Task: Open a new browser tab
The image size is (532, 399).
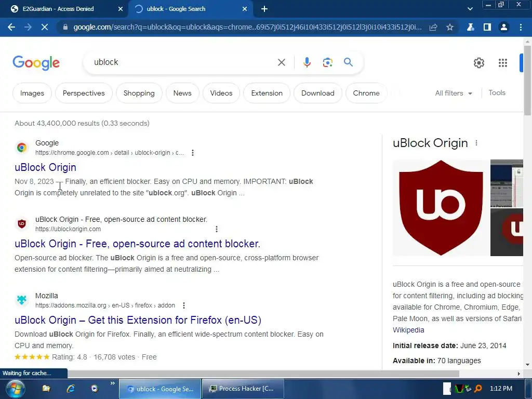Action: (x=264, y=9)
